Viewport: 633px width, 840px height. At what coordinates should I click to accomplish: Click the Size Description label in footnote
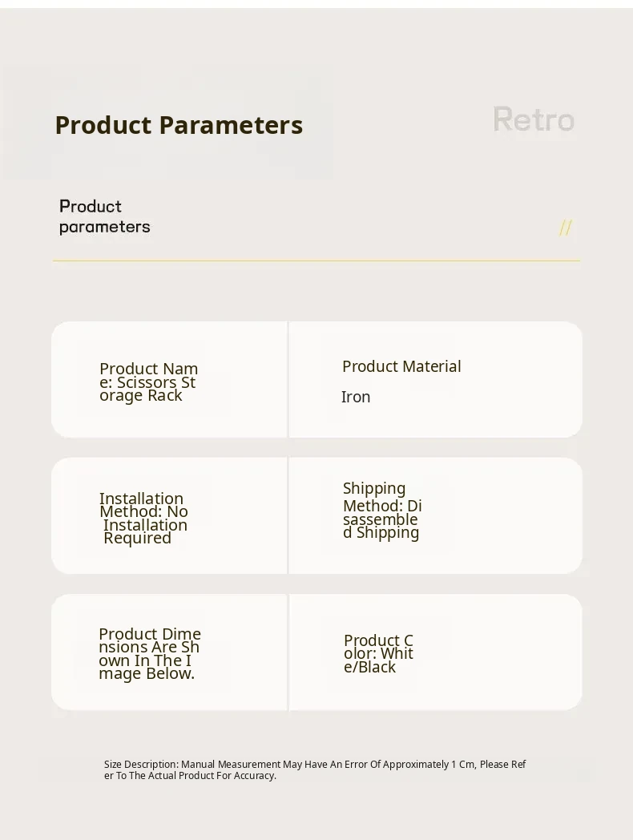tap(141, 765)
